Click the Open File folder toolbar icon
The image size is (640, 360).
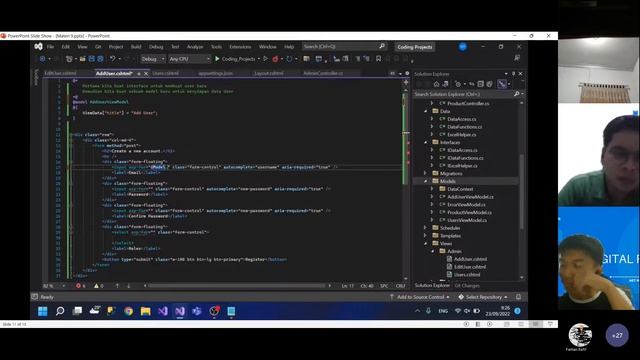[82, 59]
